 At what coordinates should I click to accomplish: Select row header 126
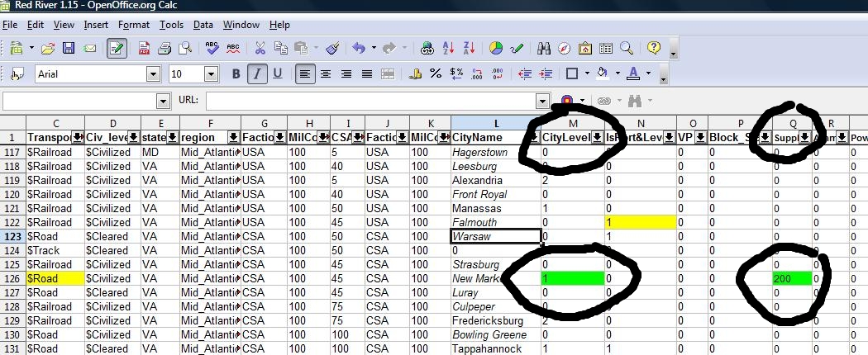[12, 279]
